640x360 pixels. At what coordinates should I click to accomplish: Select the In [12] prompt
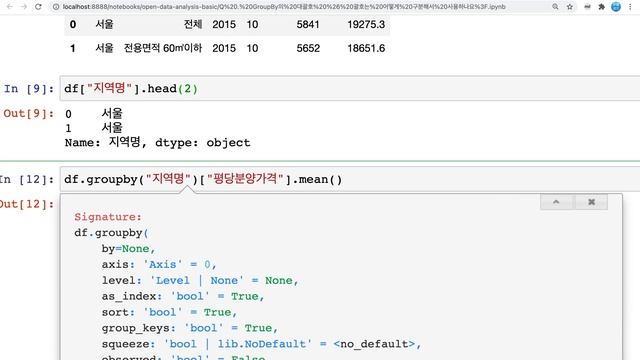(x=27, y=179)
